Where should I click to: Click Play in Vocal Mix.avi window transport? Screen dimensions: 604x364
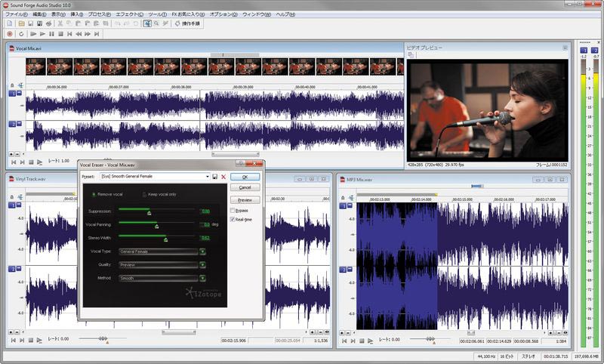click(40, 162)
